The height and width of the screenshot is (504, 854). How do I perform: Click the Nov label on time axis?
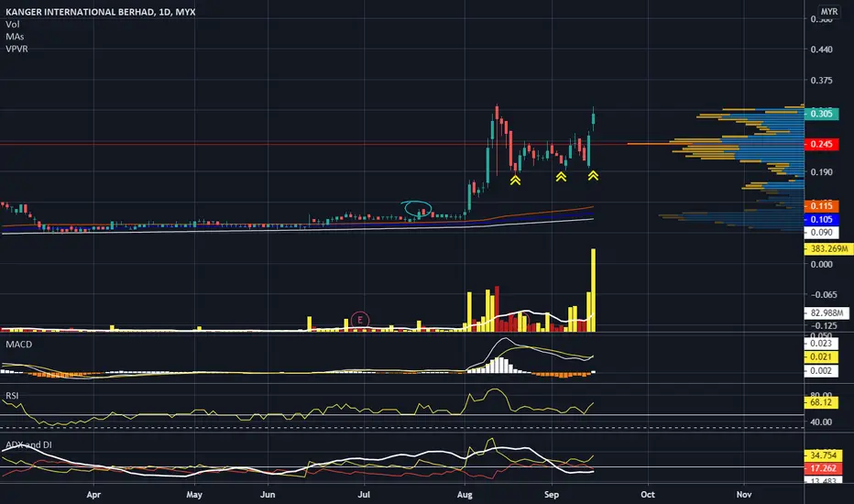pyautogui.click(x=744, y=494)
